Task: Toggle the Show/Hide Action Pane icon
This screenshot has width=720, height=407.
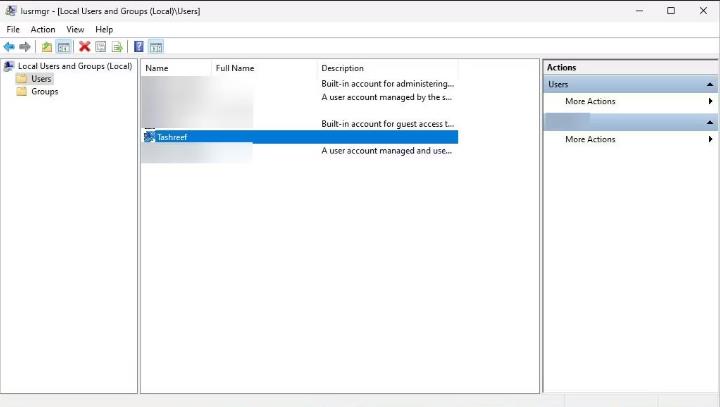Action: coord(156,47)
